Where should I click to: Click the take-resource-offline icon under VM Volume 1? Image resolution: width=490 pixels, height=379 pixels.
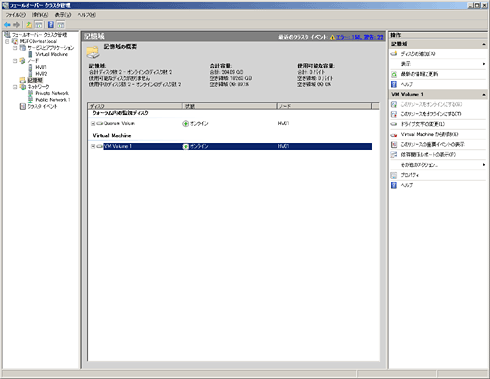394,114
